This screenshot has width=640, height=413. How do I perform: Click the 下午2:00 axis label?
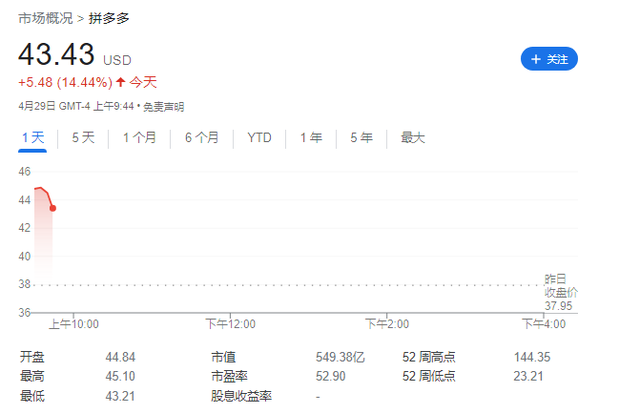coord(387,324)
